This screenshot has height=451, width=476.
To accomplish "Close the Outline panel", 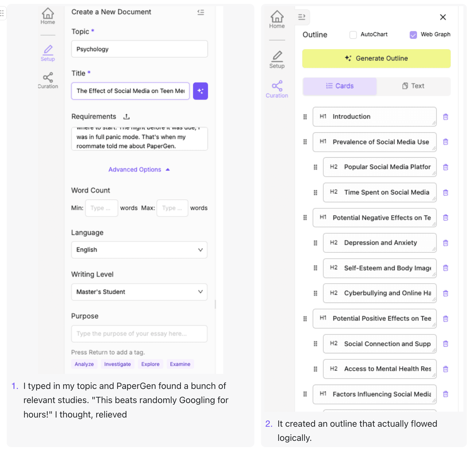I will coord(443,17).
